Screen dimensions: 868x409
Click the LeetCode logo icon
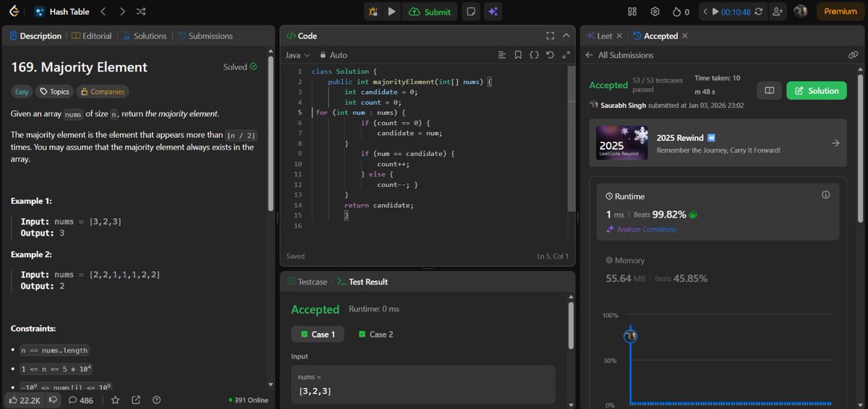coord(12,12)
